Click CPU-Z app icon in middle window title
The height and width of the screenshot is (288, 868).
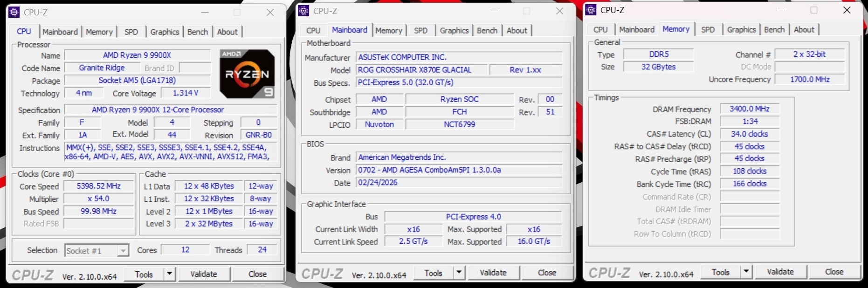(x=304, y=11)
